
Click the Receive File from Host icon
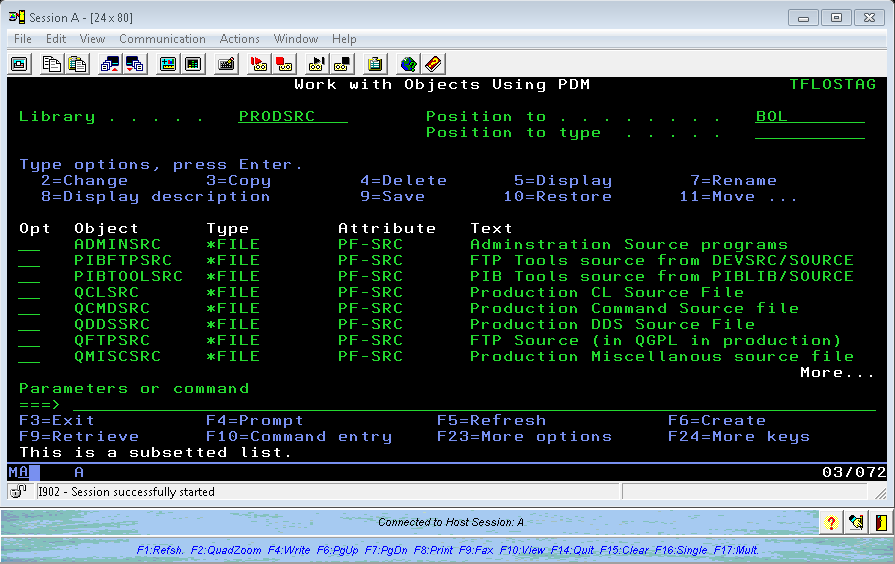click(x=135, y=64)
